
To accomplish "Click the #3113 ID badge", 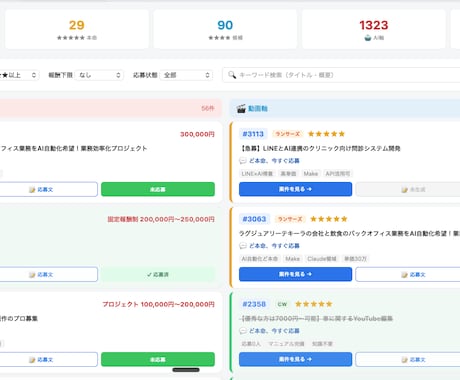I will (x=253, y=134).
